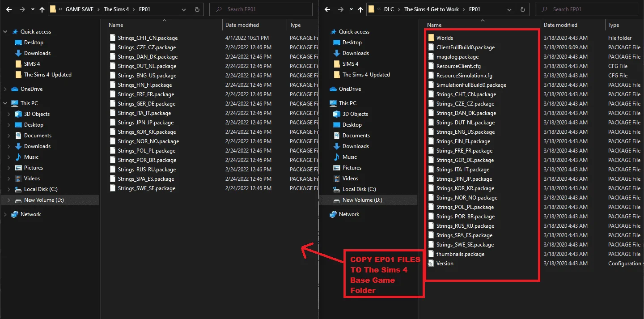The image size is (644, 319).
Task: Refresh the left window's EP01 folder
Action: click(x=198, y=9)
